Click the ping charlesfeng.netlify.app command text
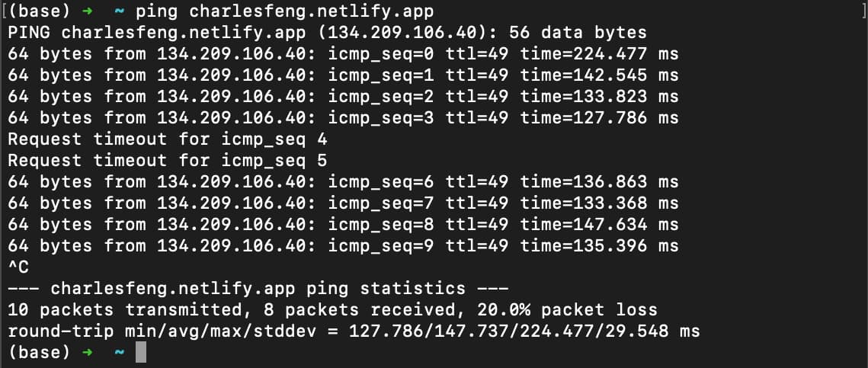 [x=285, y=11]
